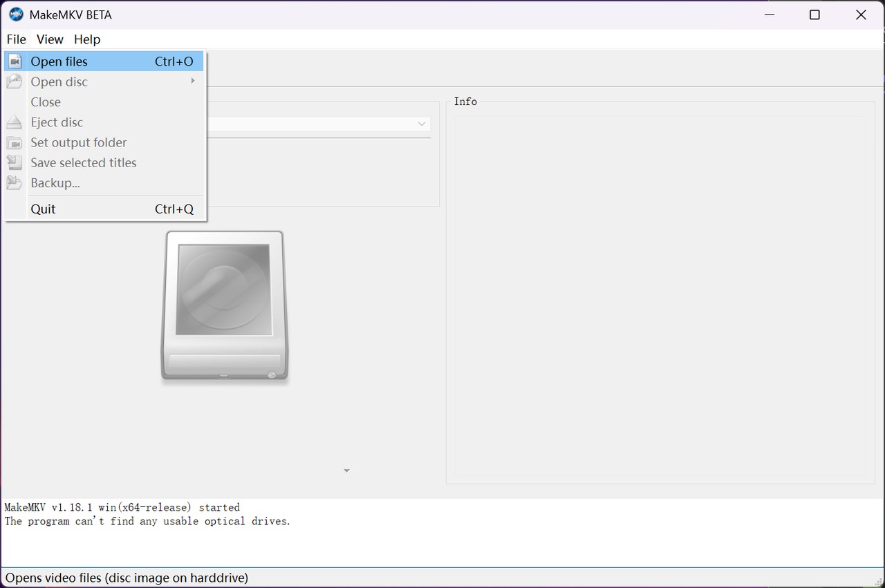Open the View menu
The width and height of the screenshot is (885, 588).
point(50,39)
